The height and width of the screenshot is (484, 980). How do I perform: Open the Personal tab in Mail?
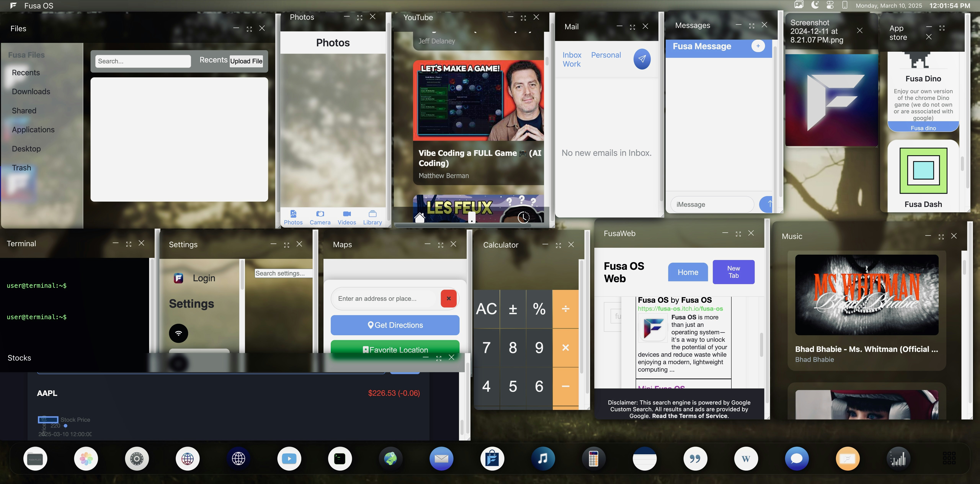(606, 55)
